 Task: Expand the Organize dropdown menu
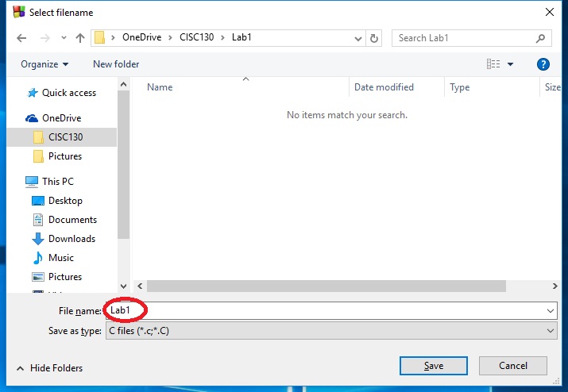44,64
